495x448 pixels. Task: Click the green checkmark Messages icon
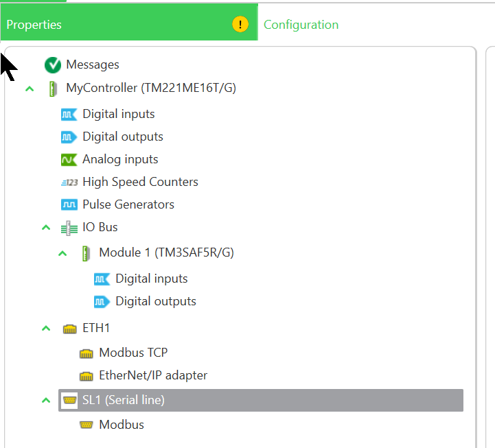coord(53,65)
